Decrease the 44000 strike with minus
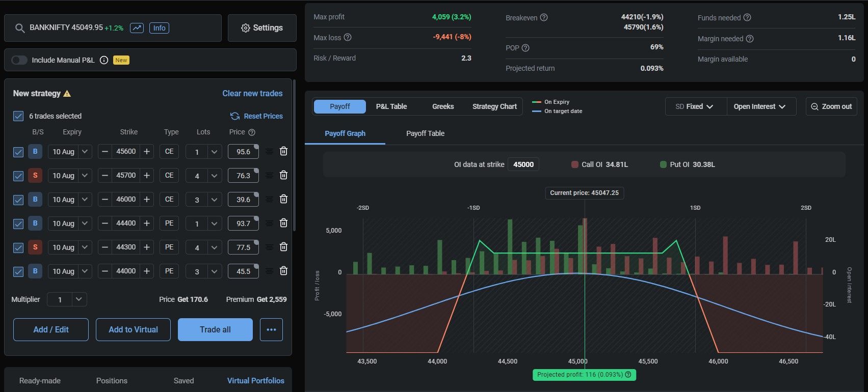The height and width of the screenshot is (392, 868). (105, 271)
